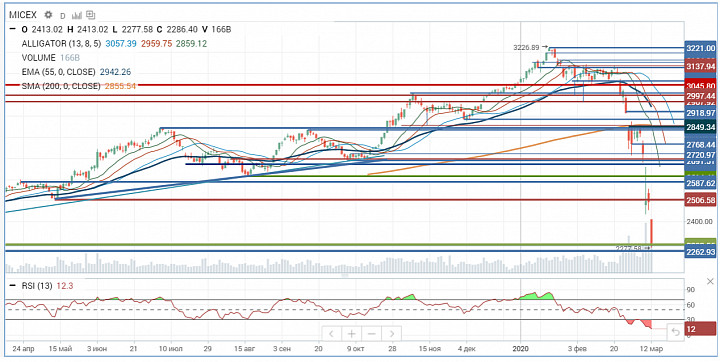This screenshot has width=720, height=362.
Task: Click the '3 июн' date axis label
Action: tap(97, 349)
